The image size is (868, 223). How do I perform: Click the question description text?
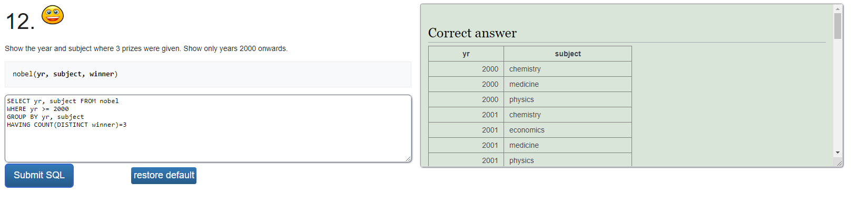(x=146, y=48)
